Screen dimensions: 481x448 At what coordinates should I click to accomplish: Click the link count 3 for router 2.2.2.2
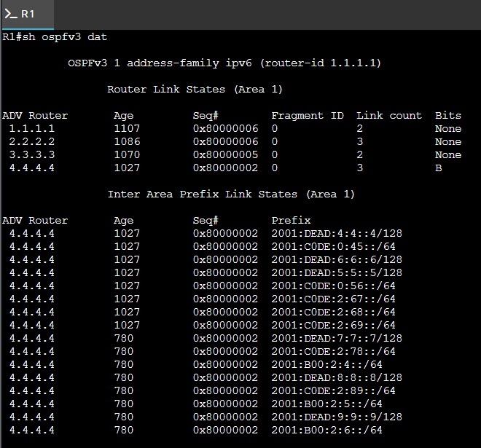click(359, 141)
